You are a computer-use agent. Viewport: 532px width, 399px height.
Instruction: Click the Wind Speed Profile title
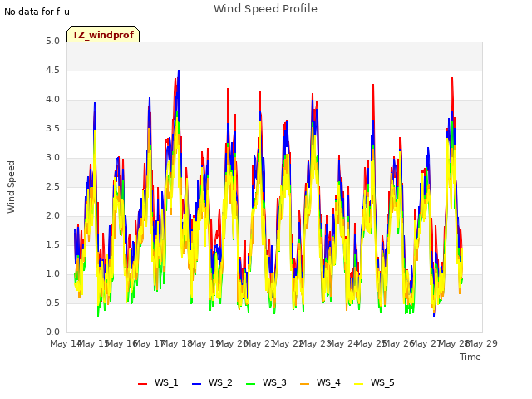pos(265,9)
